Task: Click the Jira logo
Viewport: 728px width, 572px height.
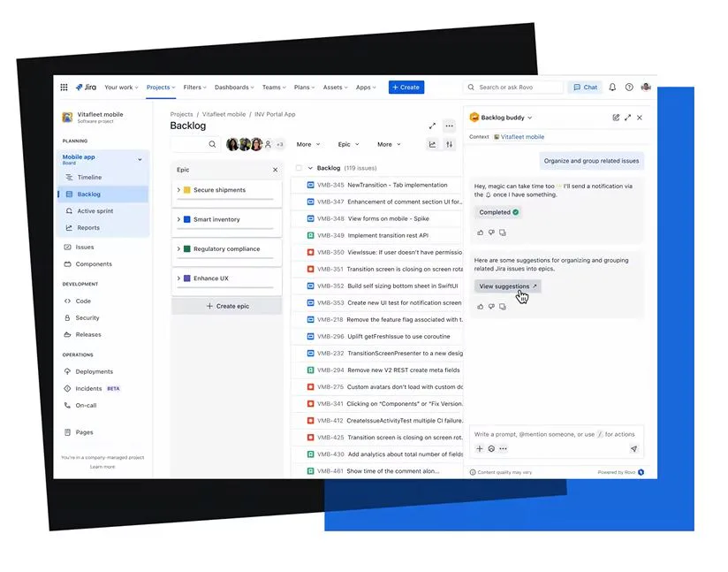Action: point(86,88)
